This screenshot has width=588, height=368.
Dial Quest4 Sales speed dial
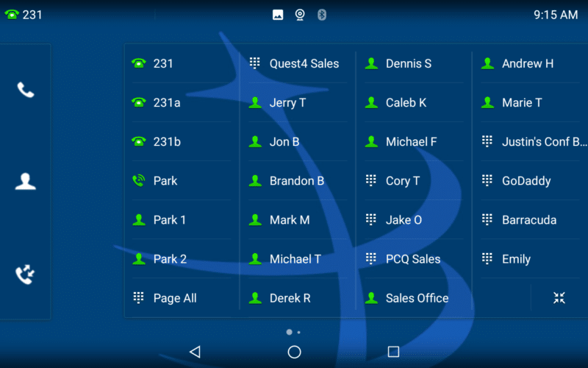(298, 63)
